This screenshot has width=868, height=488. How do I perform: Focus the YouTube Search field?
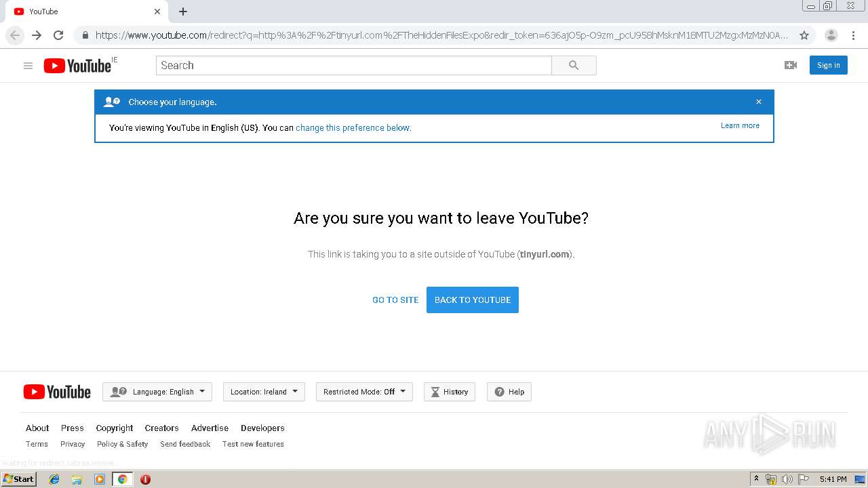click(354, 65)
